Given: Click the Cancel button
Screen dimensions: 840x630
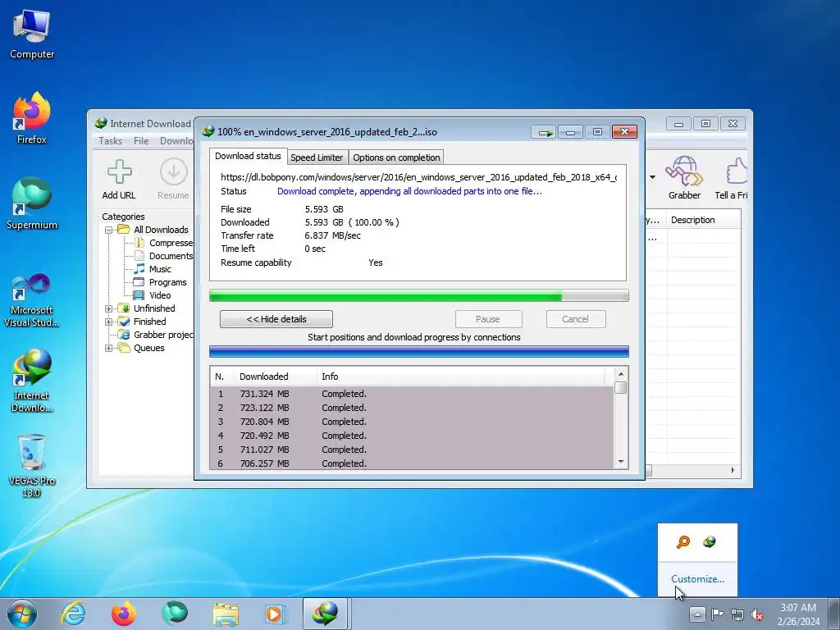Looking at the screenshot, I should click(575, 319).
